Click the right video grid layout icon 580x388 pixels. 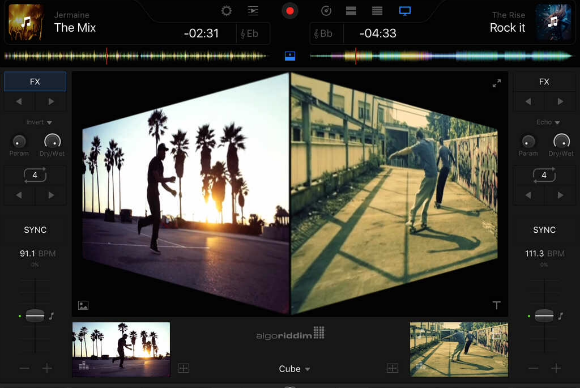pyautogui.click(x=392, y=368)
